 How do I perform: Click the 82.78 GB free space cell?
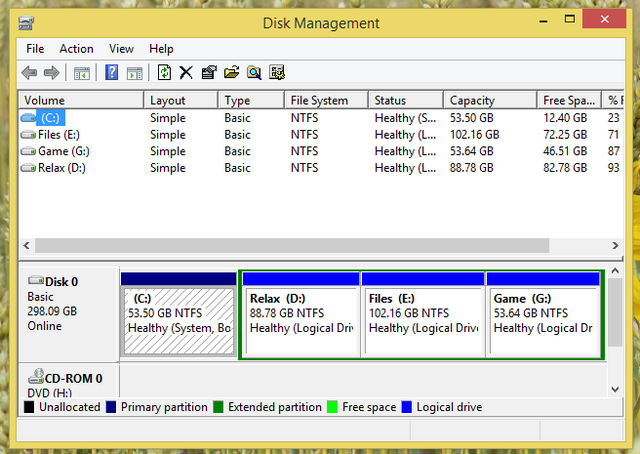(x=565, y=168)
